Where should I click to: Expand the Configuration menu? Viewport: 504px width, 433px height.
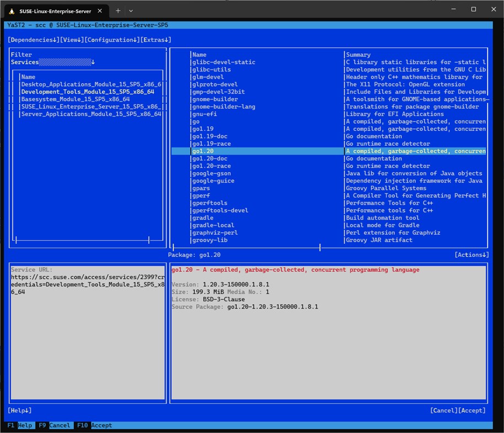[x=112, y=40]
